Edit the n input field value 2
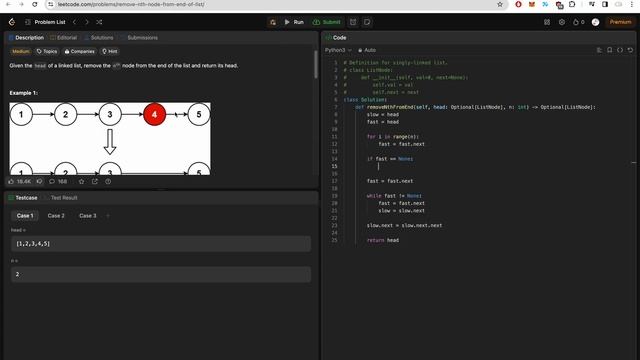Image resolution: width=640 pixels, height=360 pixels. pos(161,274)
